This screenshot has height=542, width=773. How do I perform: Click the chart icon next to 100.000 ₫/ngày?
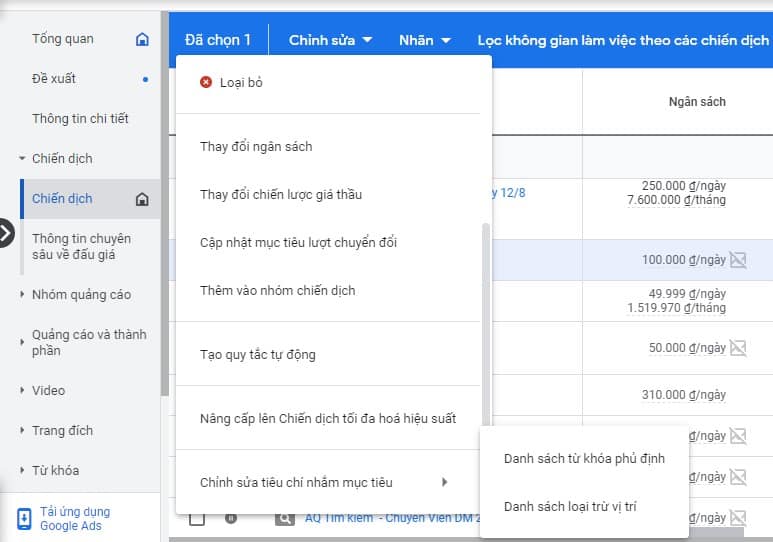pos(738,260)
